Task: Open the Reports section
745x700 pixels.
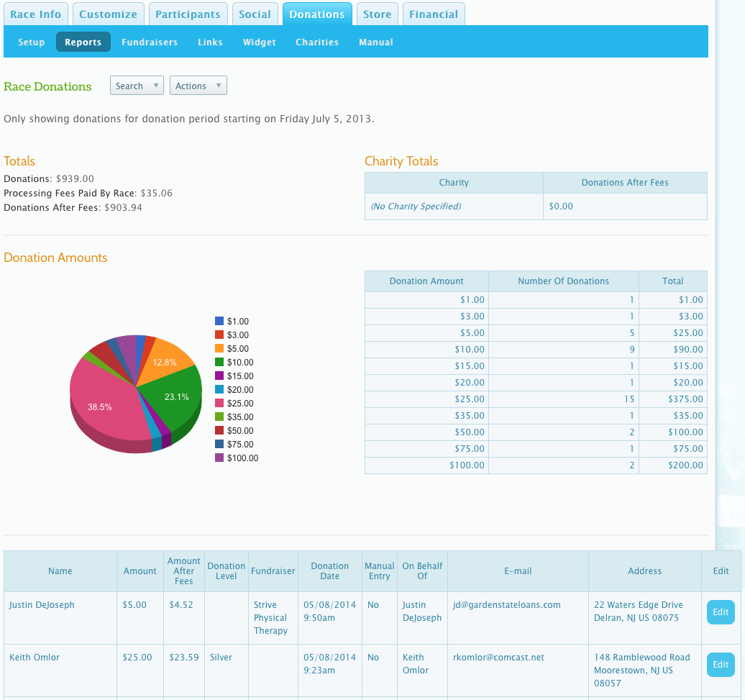Action: pos(83,42)
